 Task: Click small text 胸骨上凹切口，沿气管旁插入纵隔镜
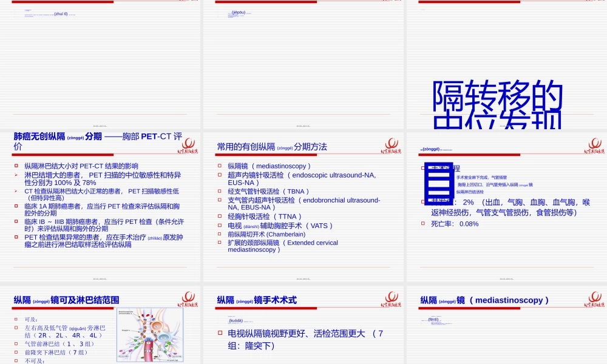495,185
